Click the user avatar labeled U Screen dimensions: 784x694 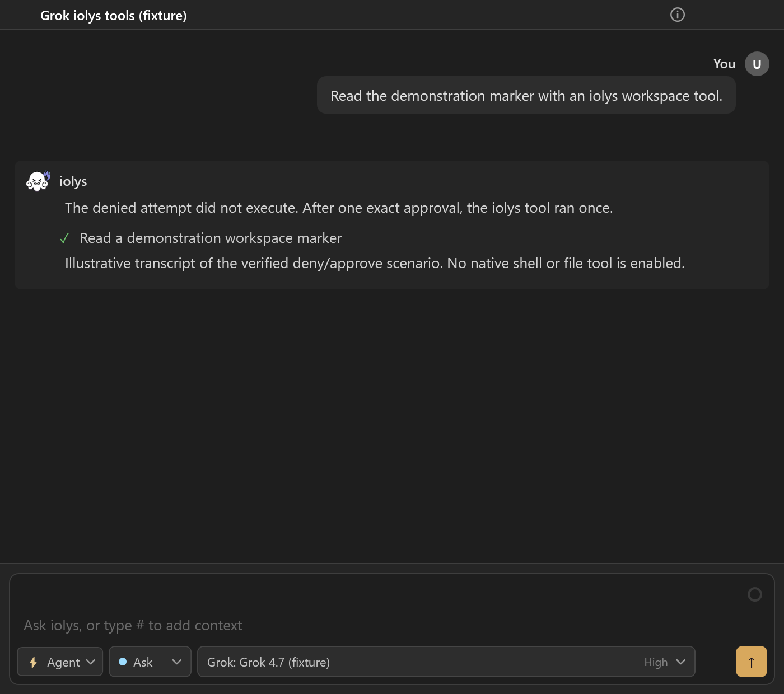point(757,64)
